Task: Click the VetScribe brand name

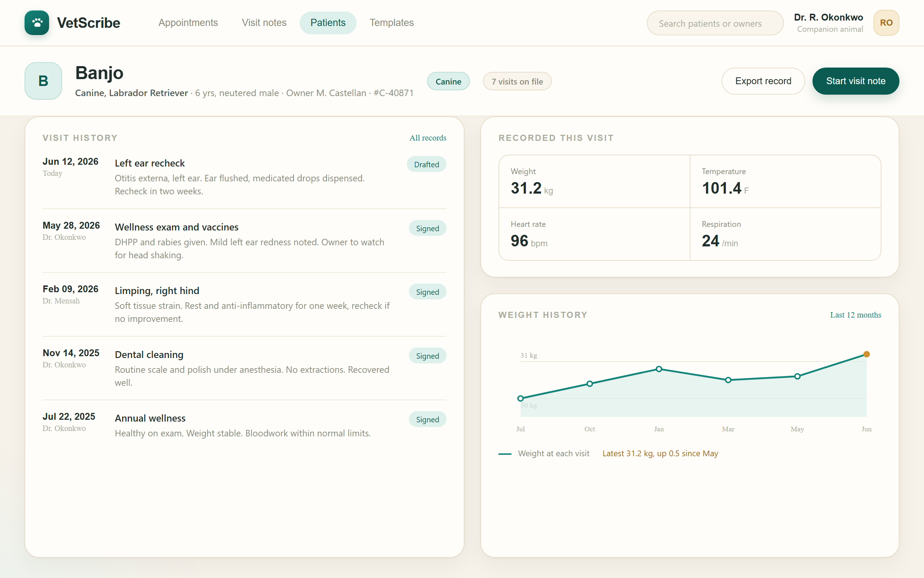Action: pyautogui.click(x=88, y=23)
